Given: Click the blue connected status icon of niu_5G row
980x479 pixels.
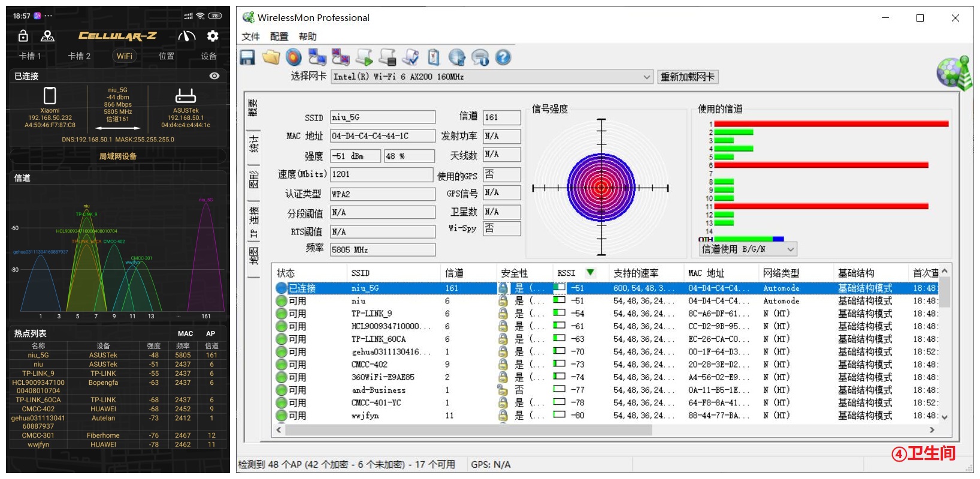Looking at the screenshot, I should click(282, 288).
